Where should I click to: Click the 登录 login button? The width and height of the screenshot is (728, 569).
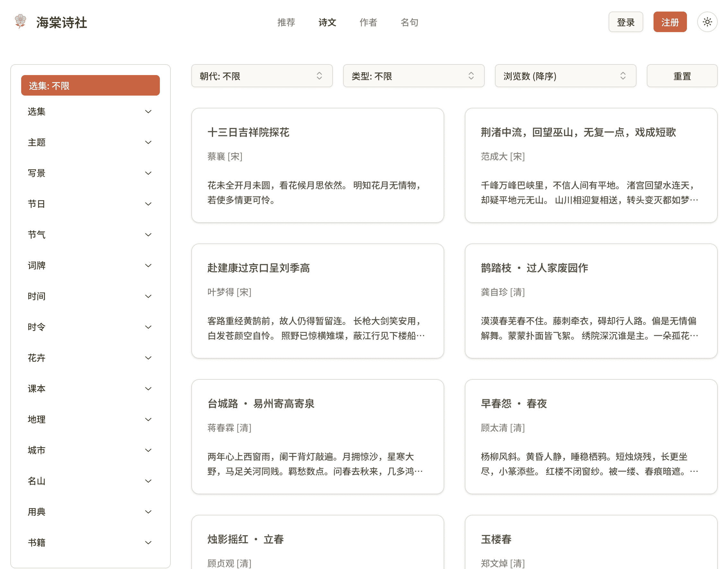(x=626, y=22)
